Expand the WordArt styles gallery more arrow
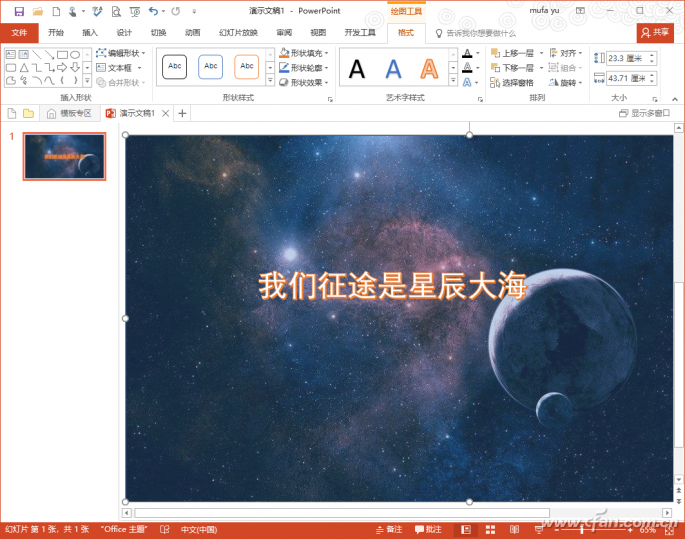685x539 pixels. pyautogui.click(x=453, y=80)
